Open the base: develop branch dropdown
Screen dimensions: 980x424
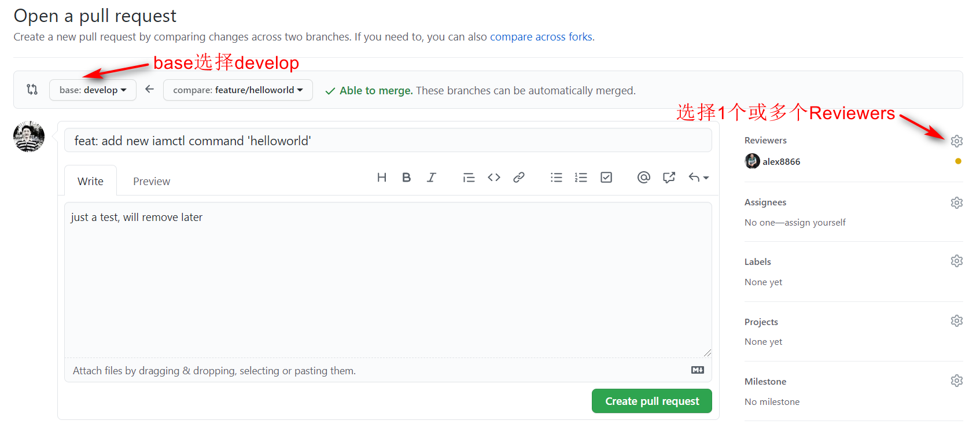coord(93,90)
